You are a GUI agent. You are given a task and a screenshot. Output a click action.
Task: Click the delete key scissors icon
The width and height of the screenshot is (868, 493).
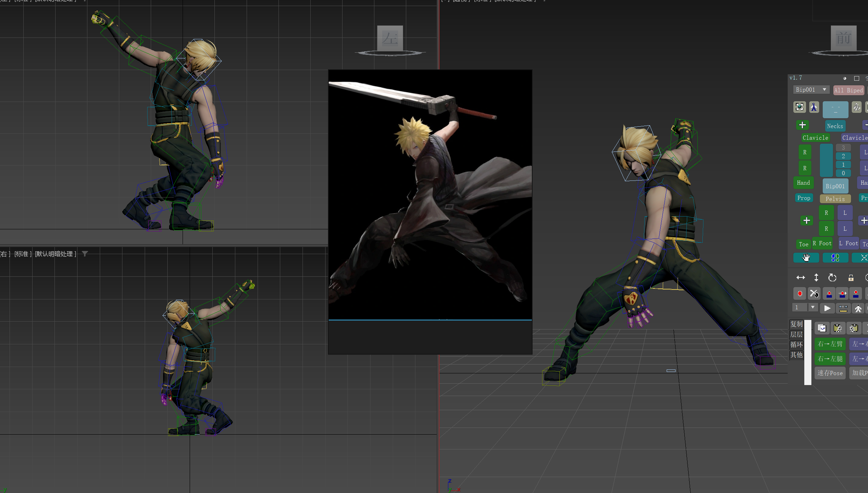click(814, 294)
